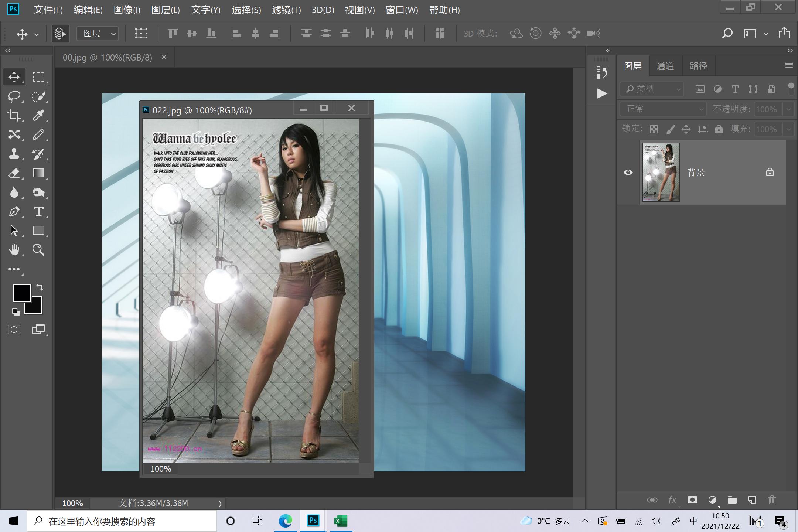Toggle lock transparent pixels on the layer

point(654,129)
